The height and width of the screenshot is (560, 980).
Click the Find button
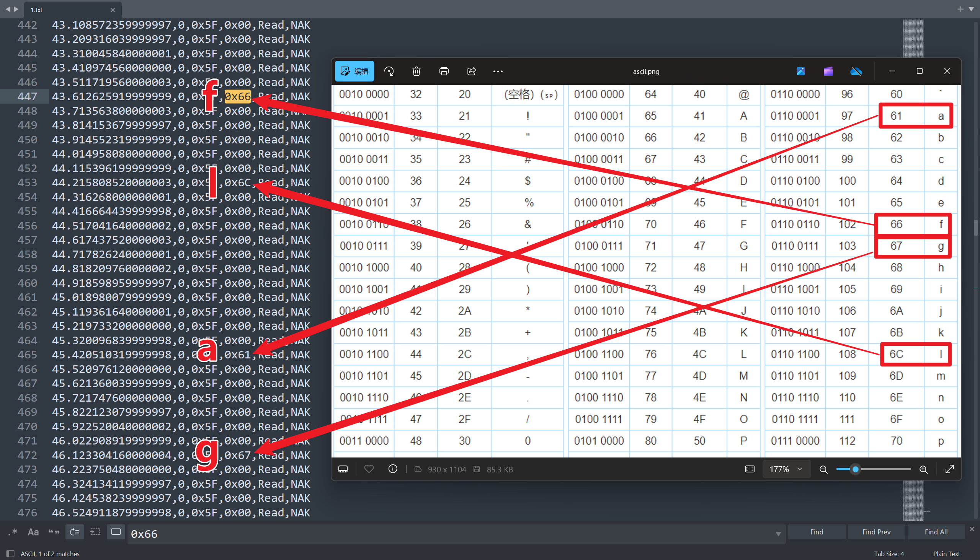pos(817,532)
